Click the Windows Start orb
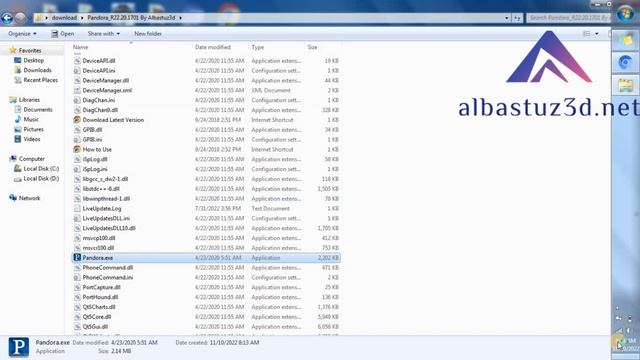 625,14
